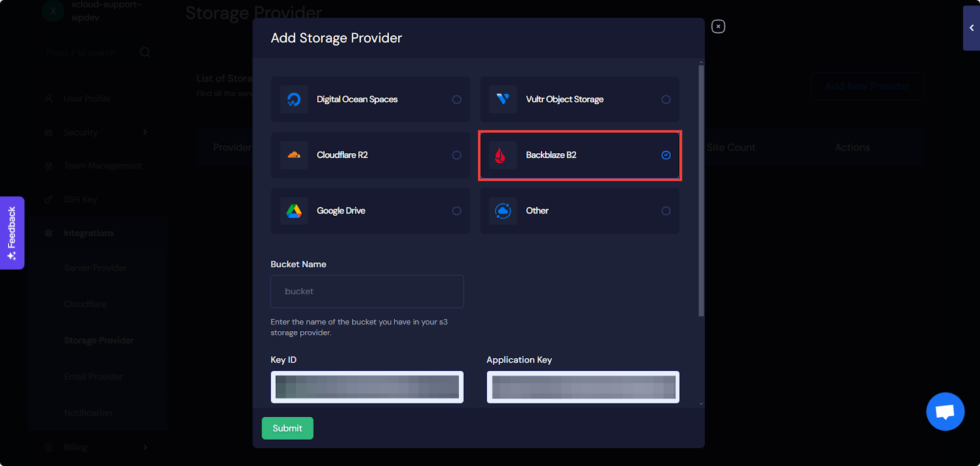
Task: Close the Add Storage Provider dialog
Action: (x=718, y=26)
